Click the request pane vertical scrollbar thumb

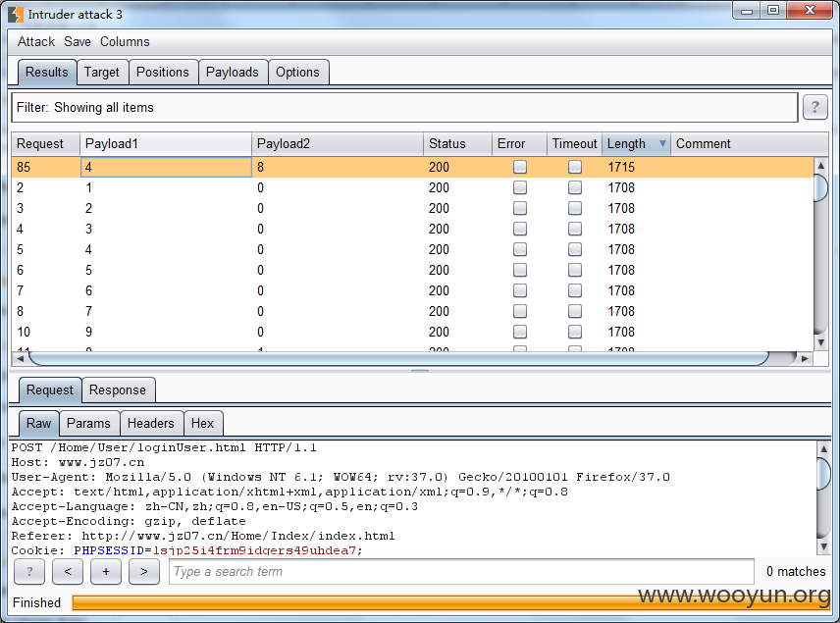pyautogui.click(x=823, y=474)
